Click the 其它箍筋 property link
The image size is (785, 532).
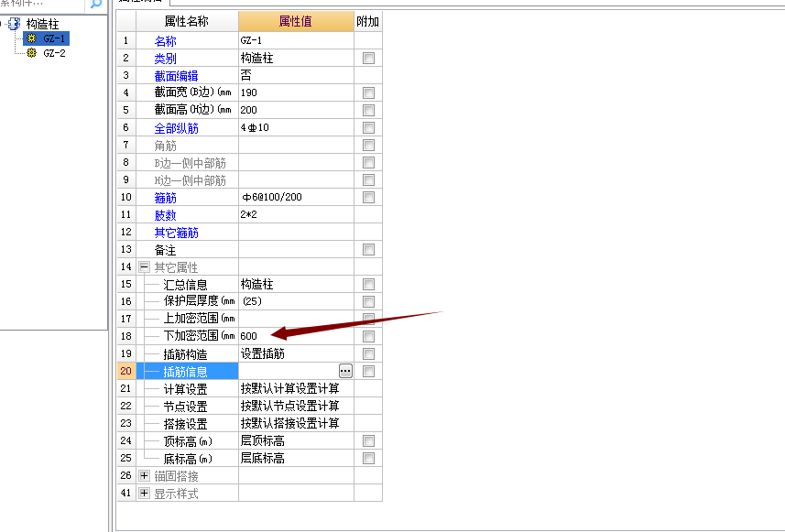tap(176, 233)
